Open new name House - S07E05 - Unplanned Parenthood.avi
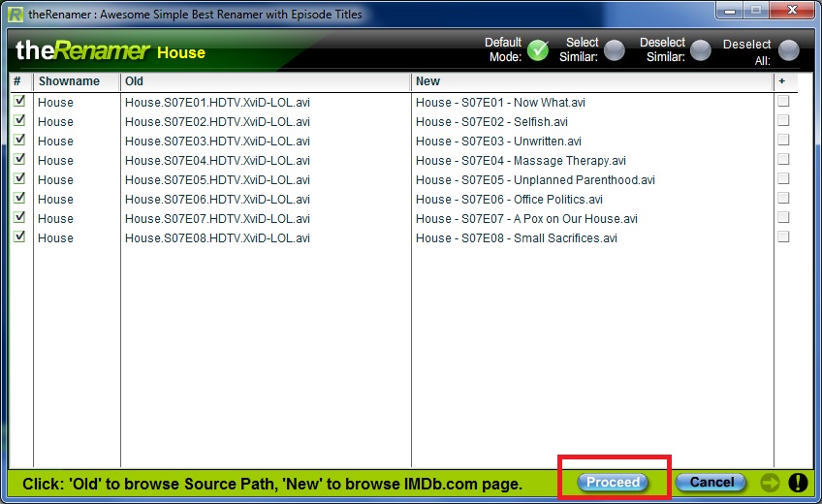This screenshot has width=822, height=504. tap(535, 180)
